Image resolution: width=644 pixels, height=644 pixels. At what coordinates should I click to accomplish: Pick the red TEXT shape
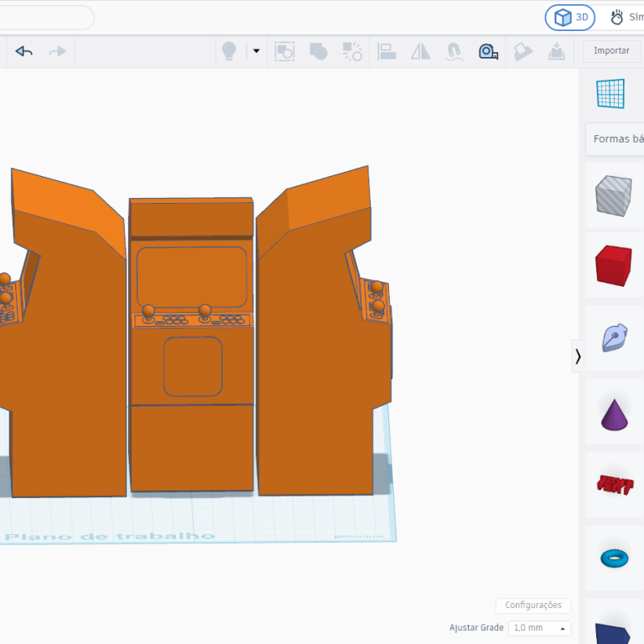[x=615, y=485]
